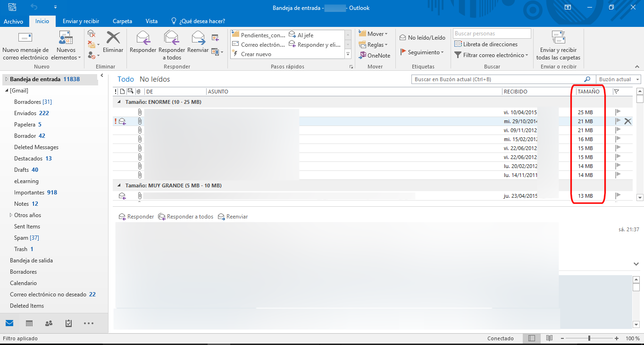Viewport: 644px width, 345px height.
Task: Open the Más respond options dropdown
Action: [217, 51]
